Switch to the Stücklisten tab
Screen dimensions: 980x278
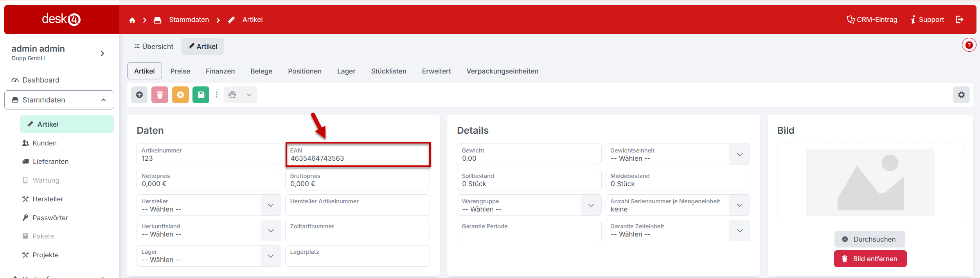click(x=388, y=71)
